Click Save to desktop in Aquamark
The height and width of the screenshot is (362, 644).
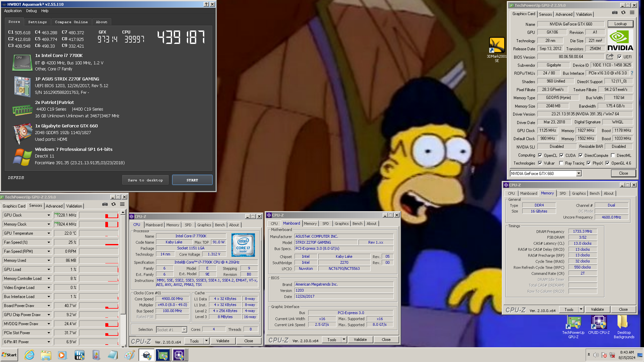[x=145, y=180]
